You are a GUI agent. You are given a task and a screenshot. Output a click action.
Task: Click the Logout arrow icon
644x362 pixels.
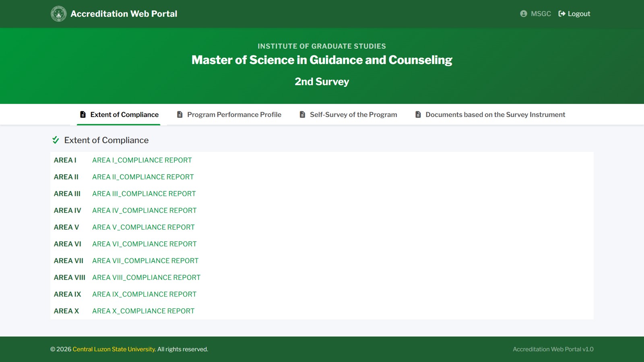pos(562,14)
